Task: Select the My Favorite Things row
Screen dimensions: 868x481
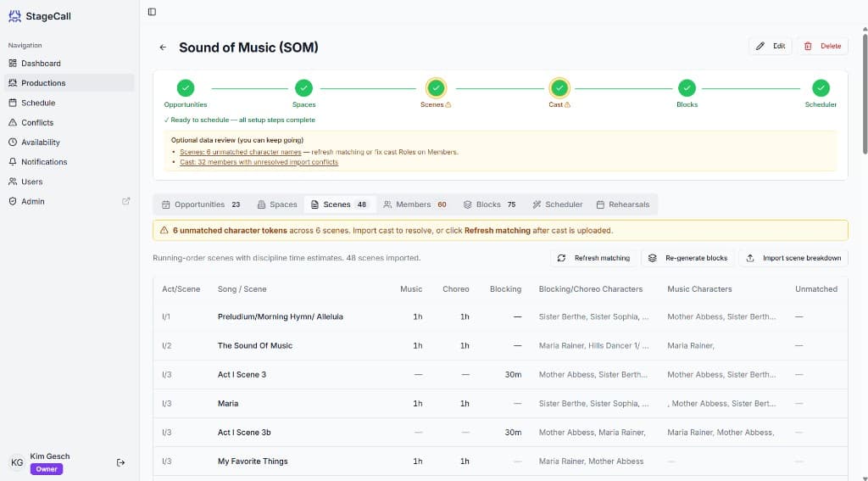Action: click(500, 461)
